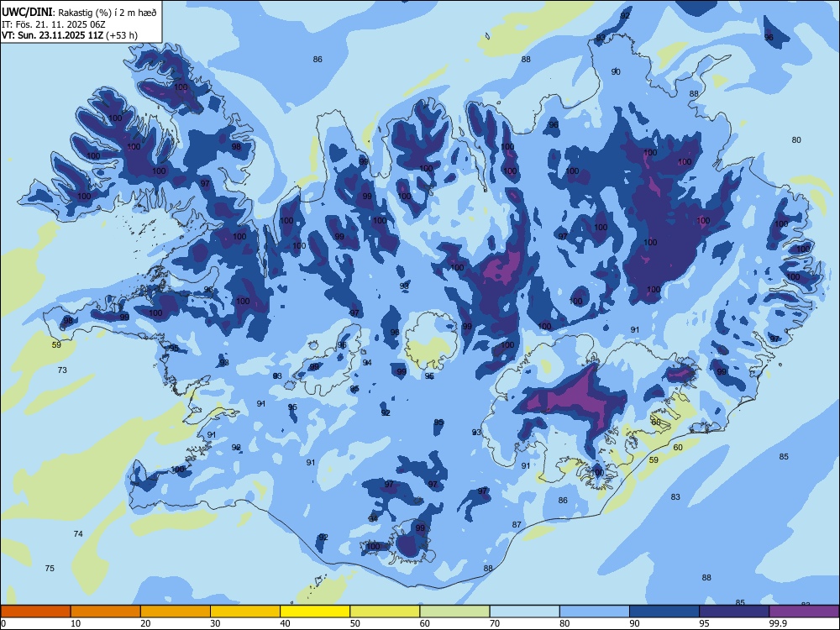
Task: Click the '70' legend scale label
Action: click(x=495, y=623)
